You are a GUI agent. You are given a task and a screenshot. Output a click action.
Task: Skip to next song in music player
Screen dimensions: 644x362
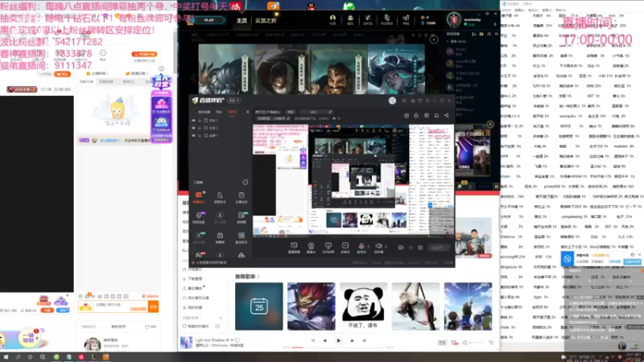pos(353,340)
